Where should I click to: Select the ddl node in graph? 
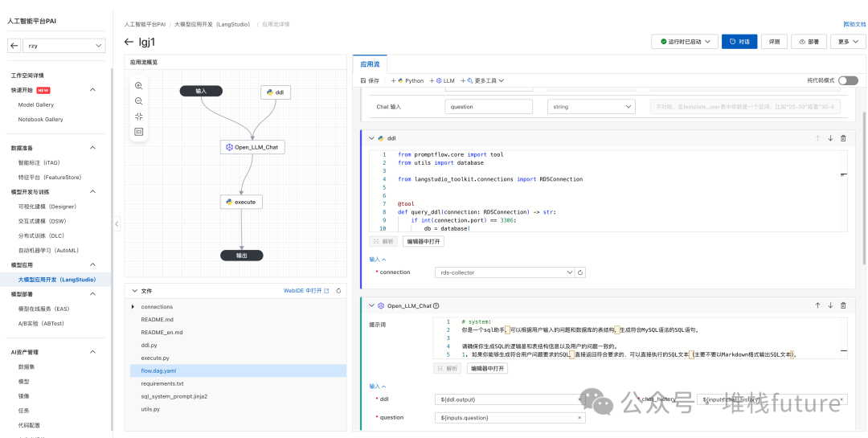coord(276,92)
